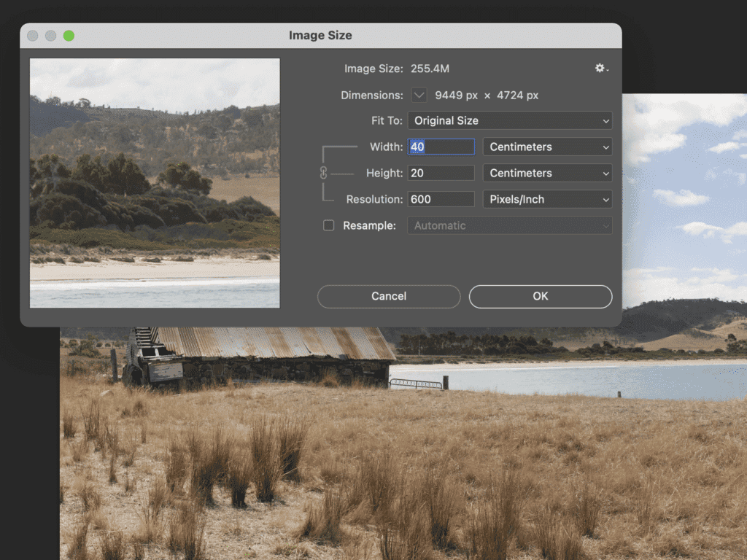Image resolution: width=747 pixels, height=560 pixels.
Task: Click the Resolution field showing 600
Action: 441,199
